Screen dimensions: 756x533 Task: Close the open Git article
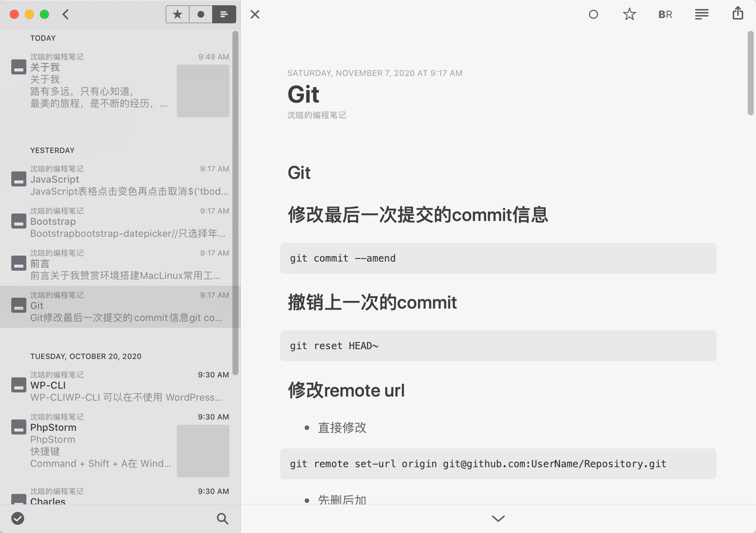click(x=255, y=14)
